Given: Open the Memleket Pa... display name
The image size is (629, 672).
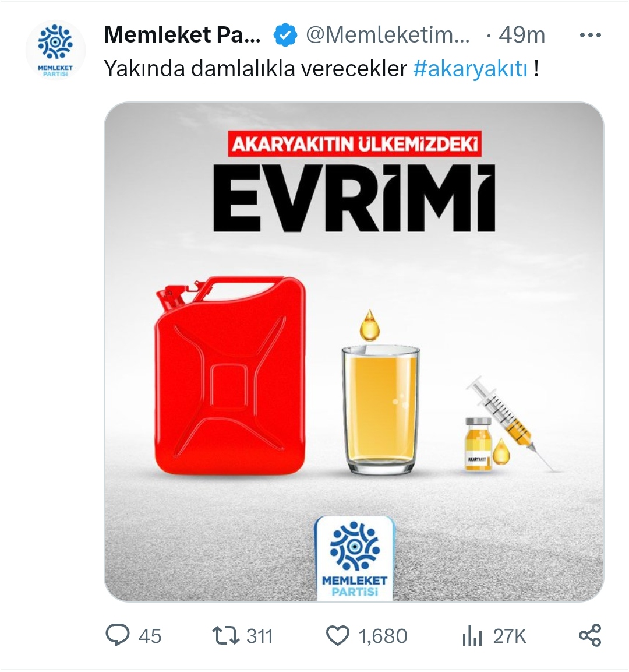Looking at the screenshot, I should [182, 35].
